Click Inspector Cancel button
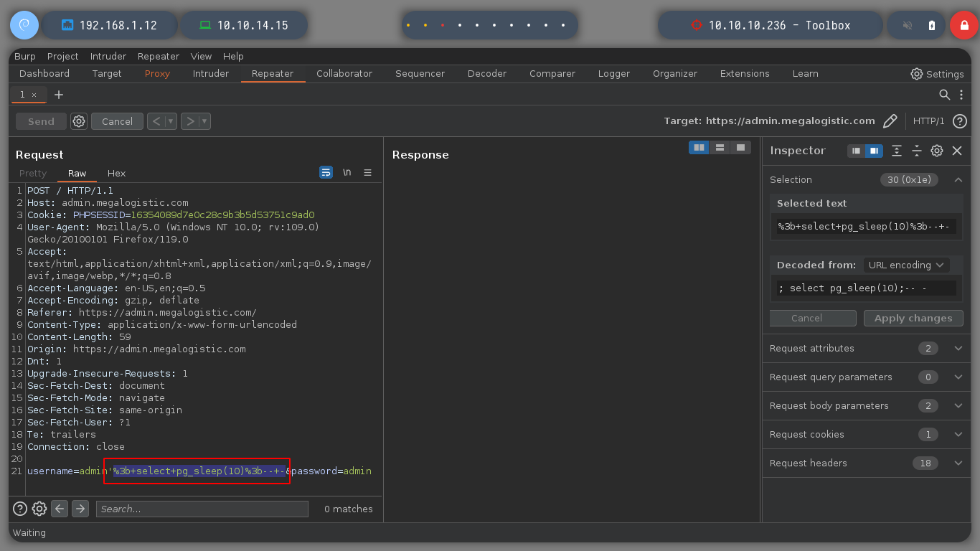The height and width of the screenshot is (551, 980). click(x=813, y=318)
